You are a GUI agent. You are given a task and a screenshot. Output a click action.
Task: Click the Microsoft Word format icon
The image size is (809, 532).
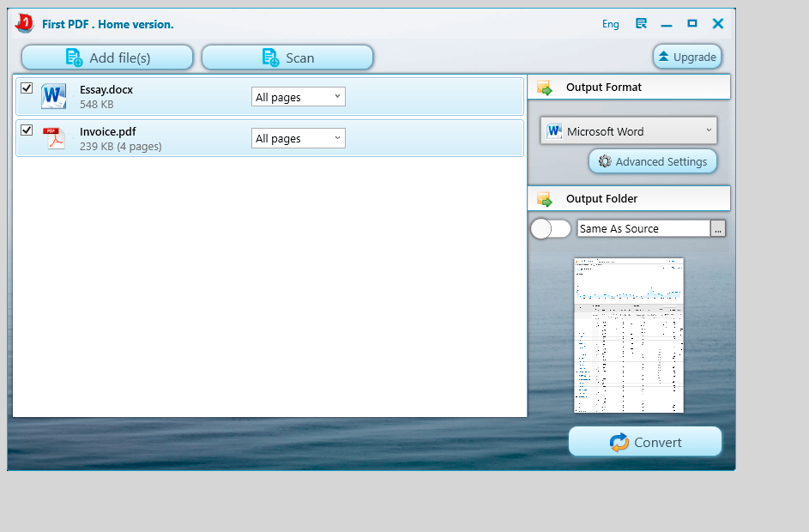pyautogui.click(x=555, y=131)
